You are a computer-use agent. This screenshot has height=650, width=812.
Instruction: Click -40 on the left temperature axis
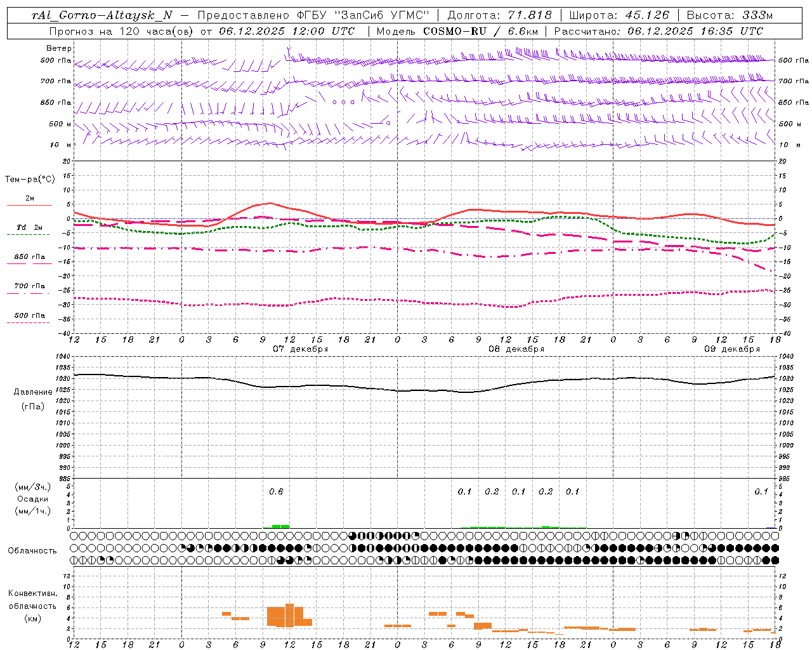coord(64,333)
